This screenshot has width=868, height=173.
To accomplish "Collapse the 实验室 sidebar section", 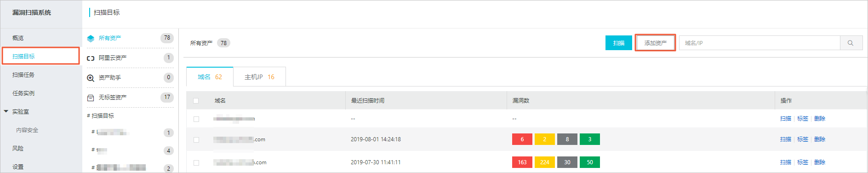I will (6, 111).
